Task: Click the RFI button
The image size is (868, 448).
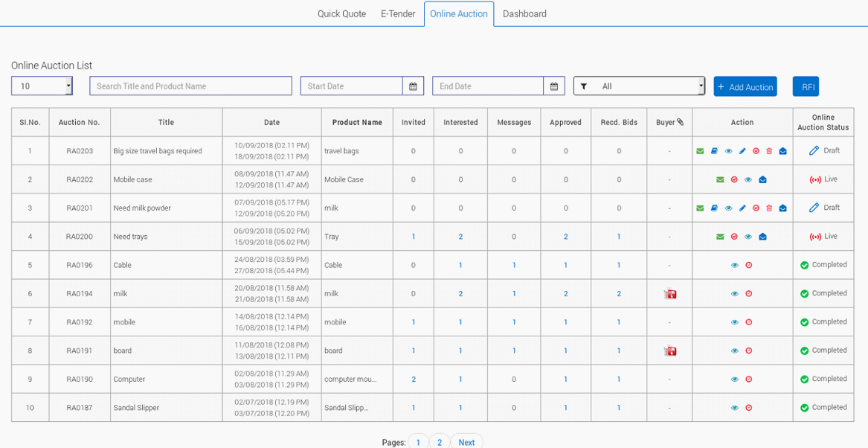Action: (806, 86)
